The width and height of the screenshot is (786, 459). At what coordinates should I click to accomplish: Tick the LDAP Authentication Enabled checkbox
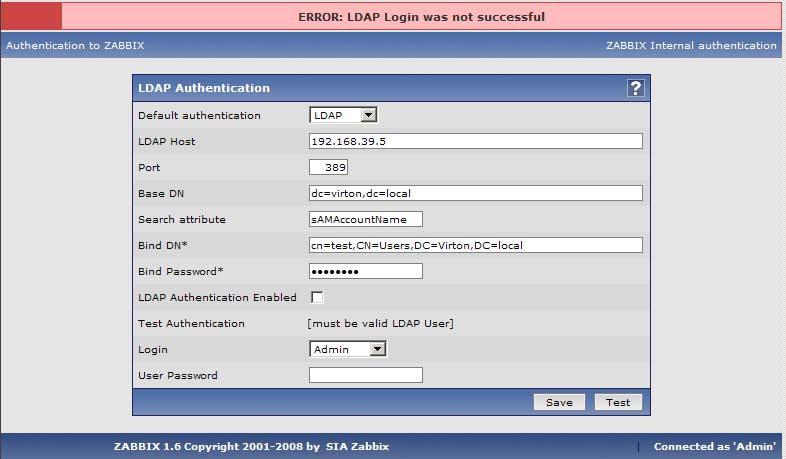pyautogui.click(x=317, y=297)
